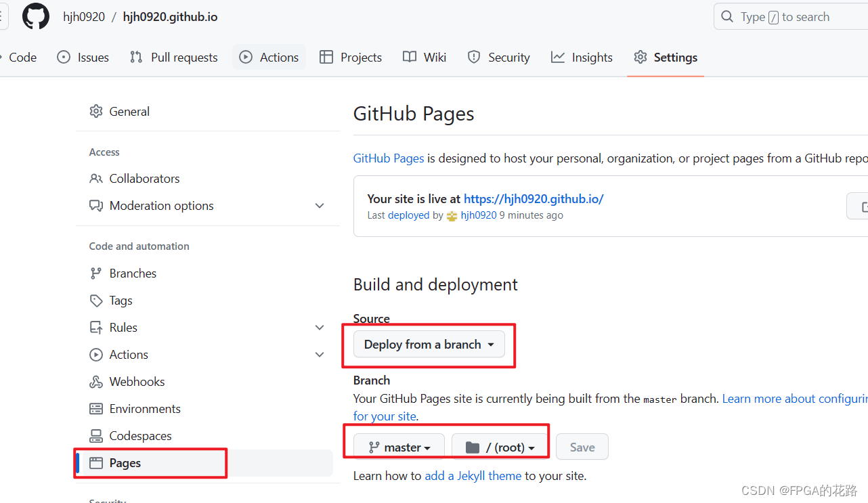Expand the sidebar Actions chevron

click(320, 355)
